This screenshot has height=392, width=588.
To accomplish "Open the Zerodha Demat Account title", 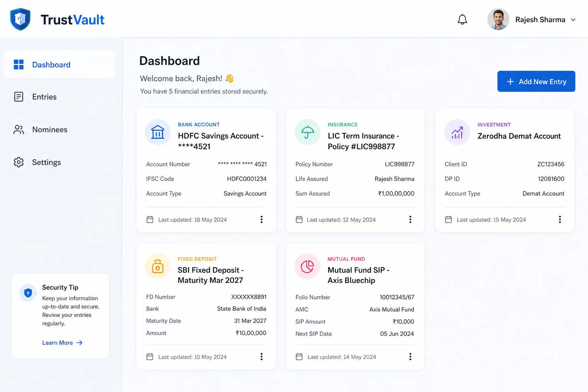I will click(x=519, y=136).
